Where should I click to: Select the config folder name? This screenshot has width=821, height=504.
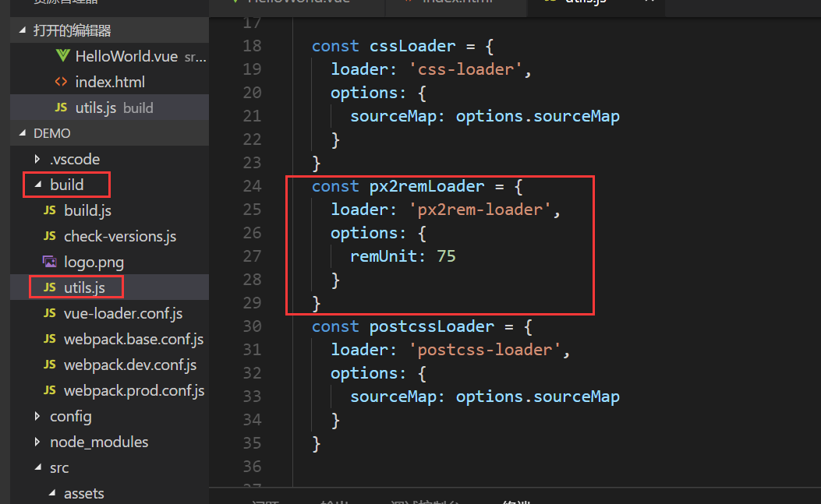tap(71, 417)
